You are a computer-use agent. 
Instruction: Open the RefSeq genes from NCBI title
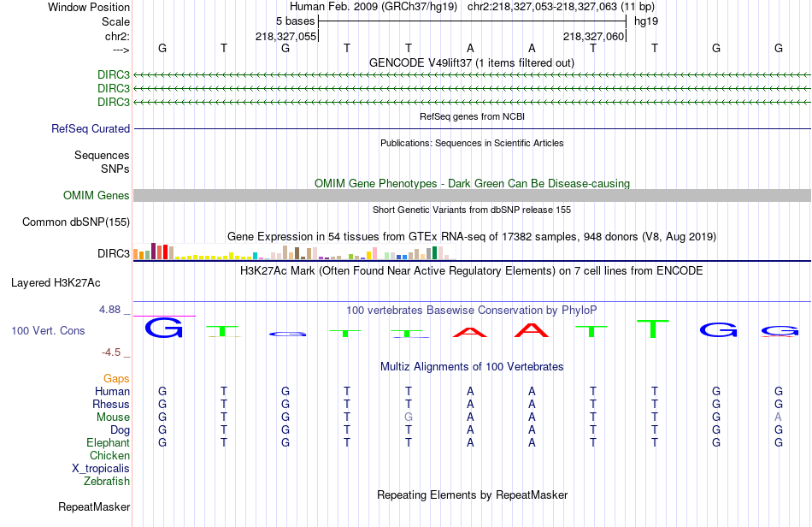(x=472, y=116)
